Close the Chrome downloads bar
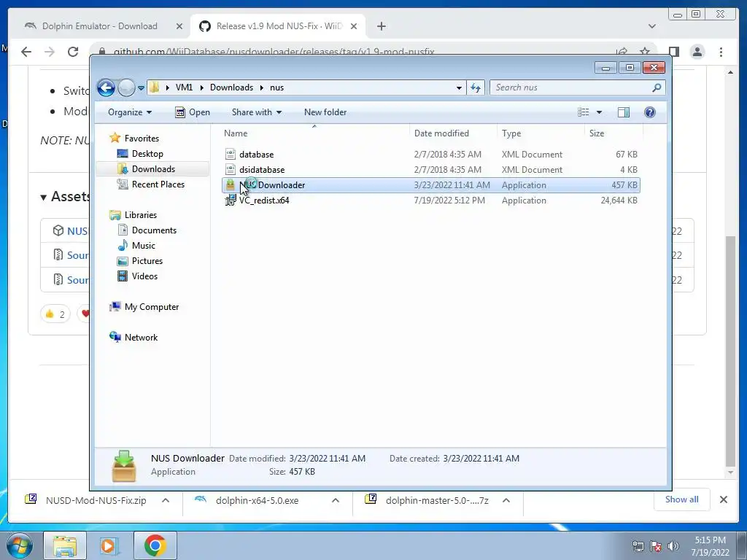Screen dimensions: 747x560 pyautogui.click(x=723, y=499)
